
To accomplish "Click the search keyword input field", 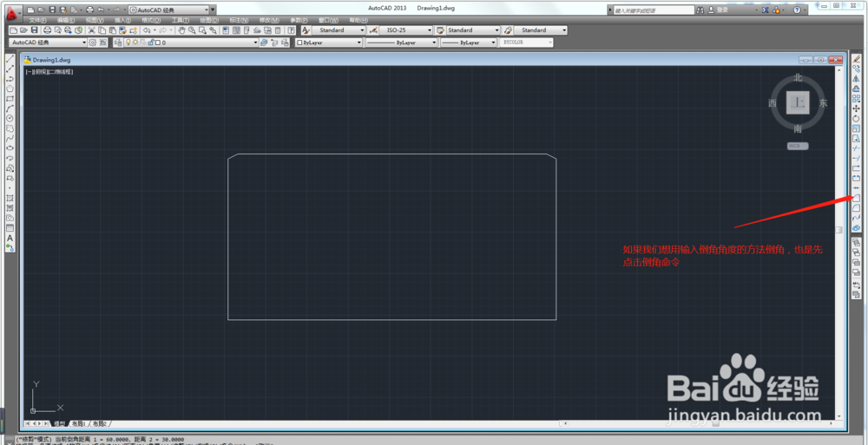I will click(x=654, y=10).
